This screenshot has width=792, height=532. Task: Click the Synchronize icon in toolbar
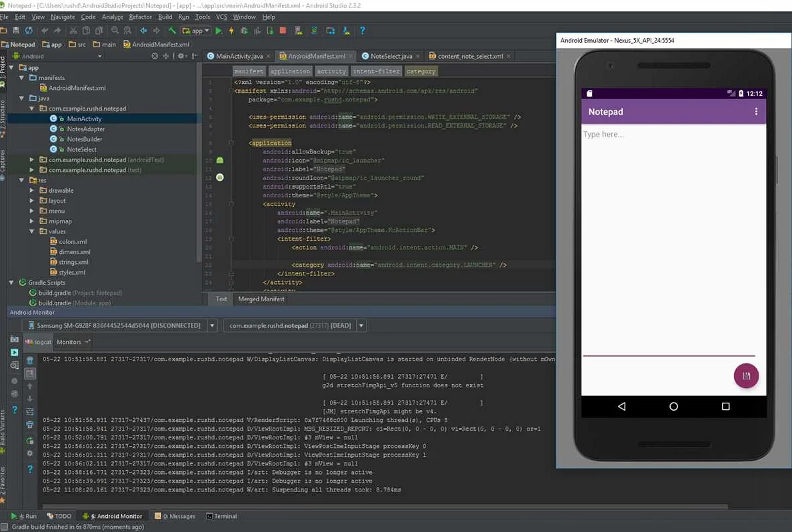click(x=29, y=31)
